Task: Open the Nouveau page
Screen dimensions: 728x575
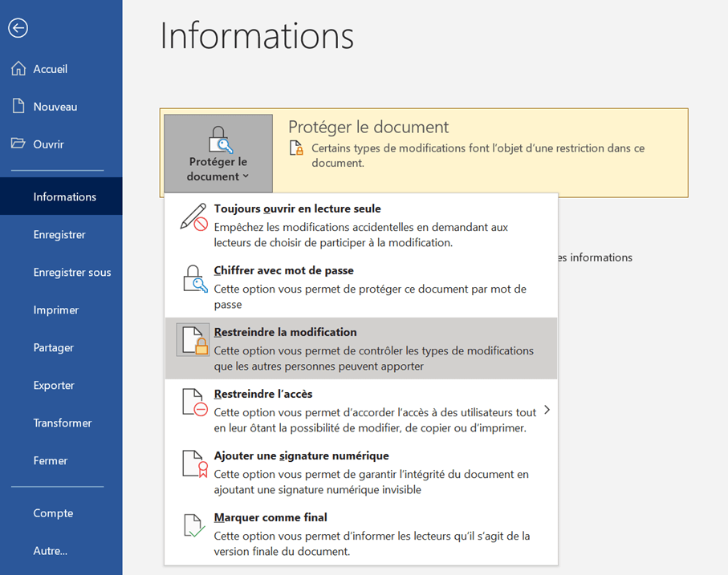Action: pyautogui.click(x=61, y=106)
